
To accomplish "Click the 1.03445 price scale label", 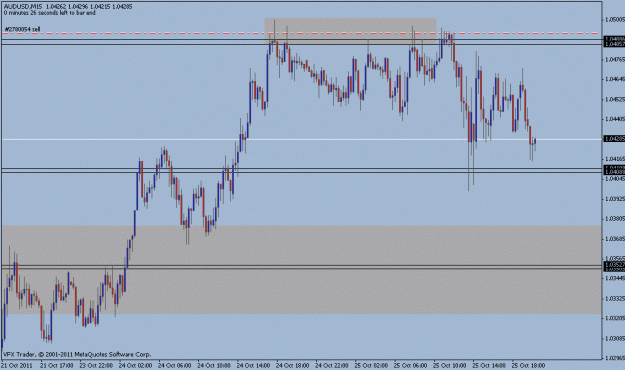I will coord(615,278).
